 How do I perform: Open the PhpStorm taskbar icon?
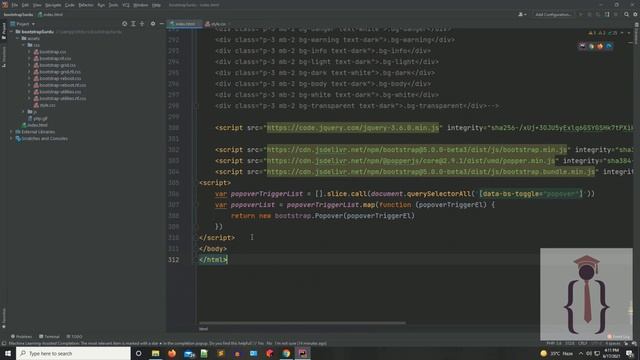[x=302, y=353]
